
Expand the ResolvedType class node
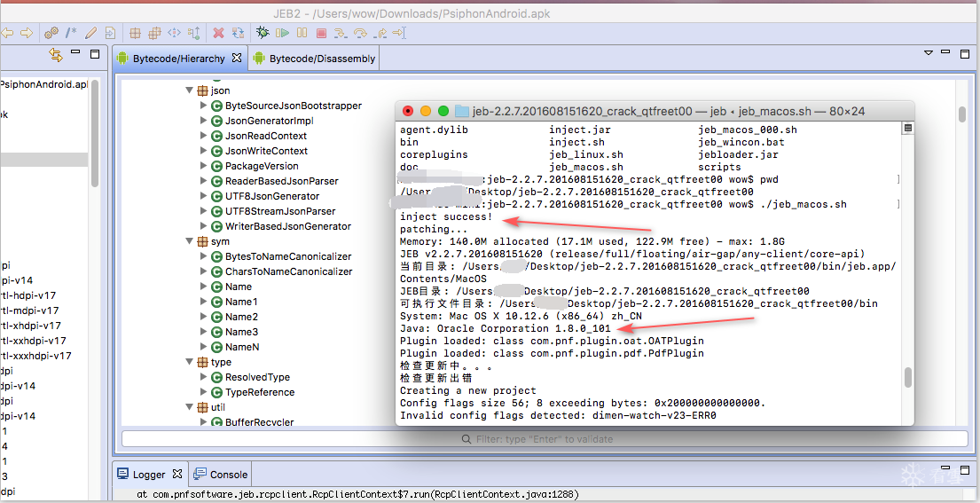(x=203, y=377)
